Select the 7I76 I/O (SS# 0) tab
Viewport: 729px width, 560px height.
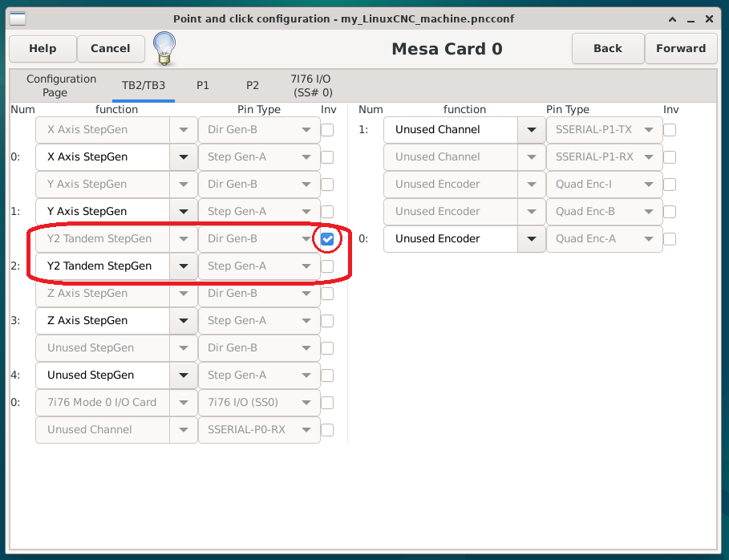tap(310, 86)
